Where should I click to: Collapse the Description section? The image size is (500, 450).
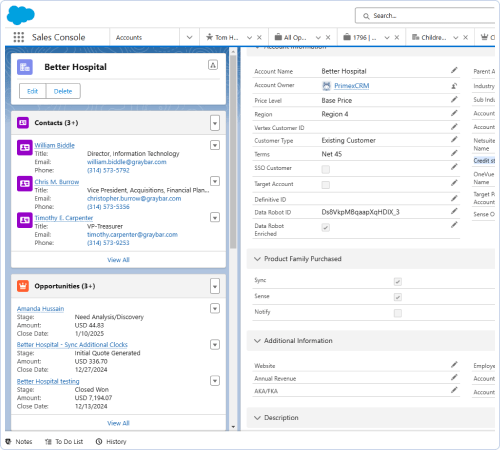pyautogui.click(x=257, y=418)
